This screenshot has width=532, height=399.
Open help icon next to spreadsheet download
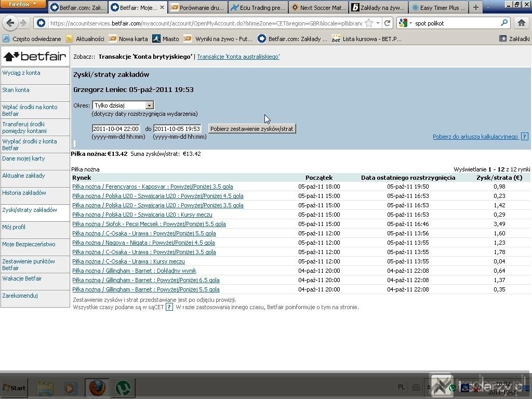(x=525, y=137)
